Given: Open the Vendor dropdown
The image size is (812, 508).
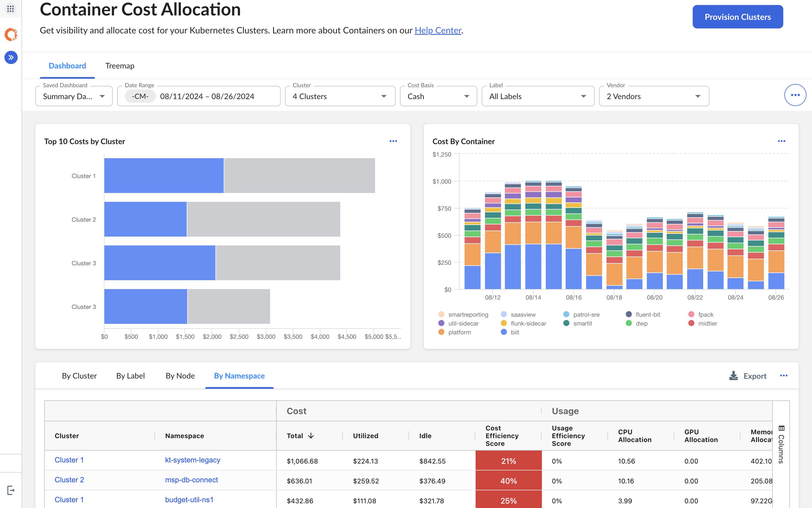Looking at the screenshot, I should click(x=654, y=96).
